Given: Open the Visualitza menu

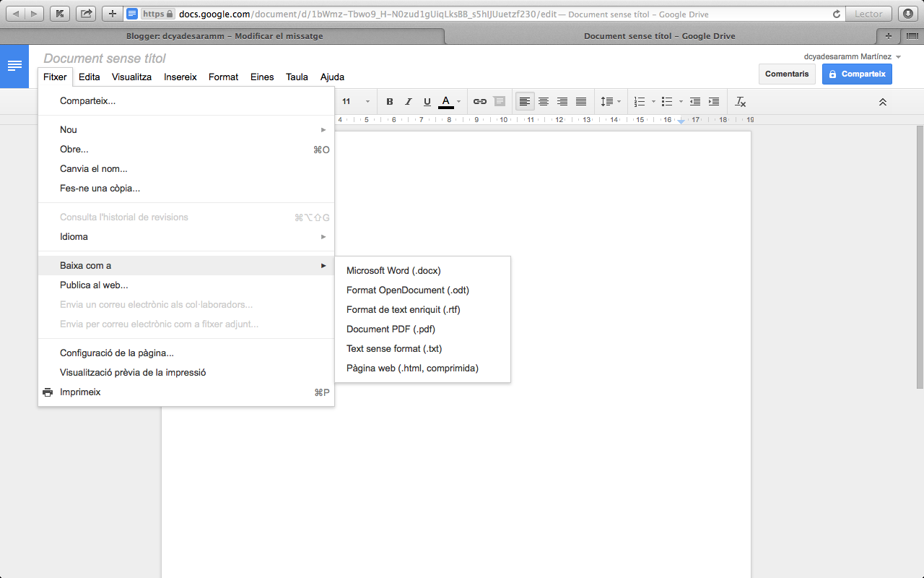Looking at the screenshot, I should (x=131, y=77).
